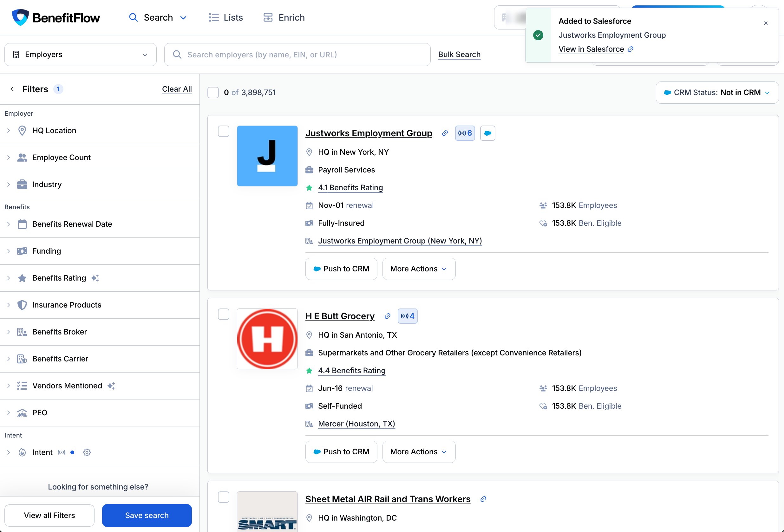Image resolution: width=784 pixels, height=532 pixels.
Task: Push Justworks Employment Group to CRM
Action: tap(341, 269)
